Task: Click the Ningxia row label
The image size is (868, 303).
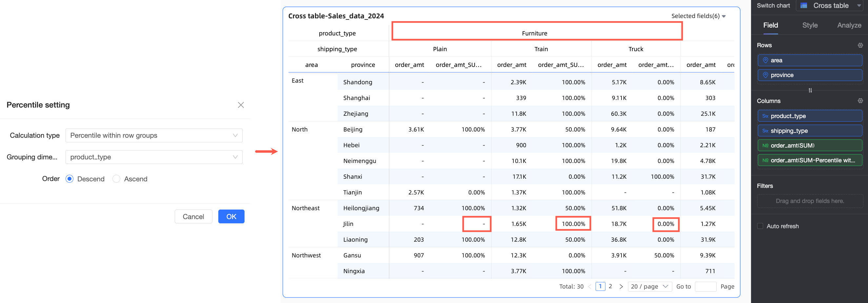Action: click(354, 271)
